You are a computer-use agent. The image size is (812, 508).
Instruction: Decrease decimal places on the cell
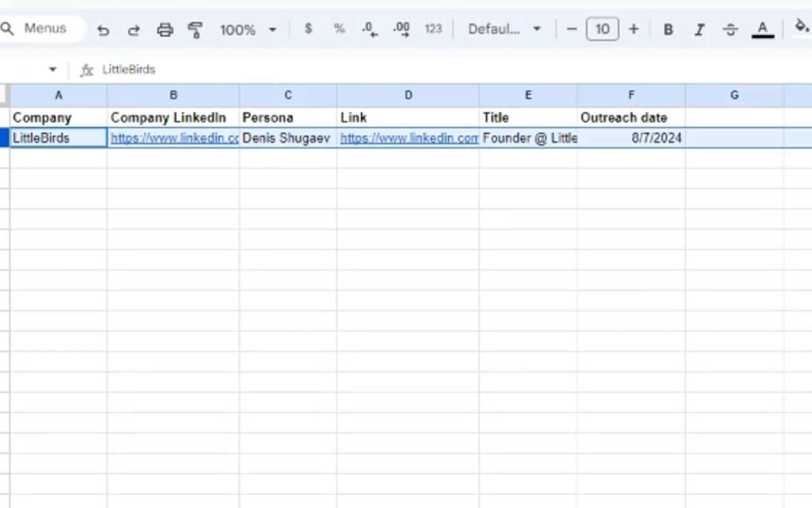(x=369, y=29)
